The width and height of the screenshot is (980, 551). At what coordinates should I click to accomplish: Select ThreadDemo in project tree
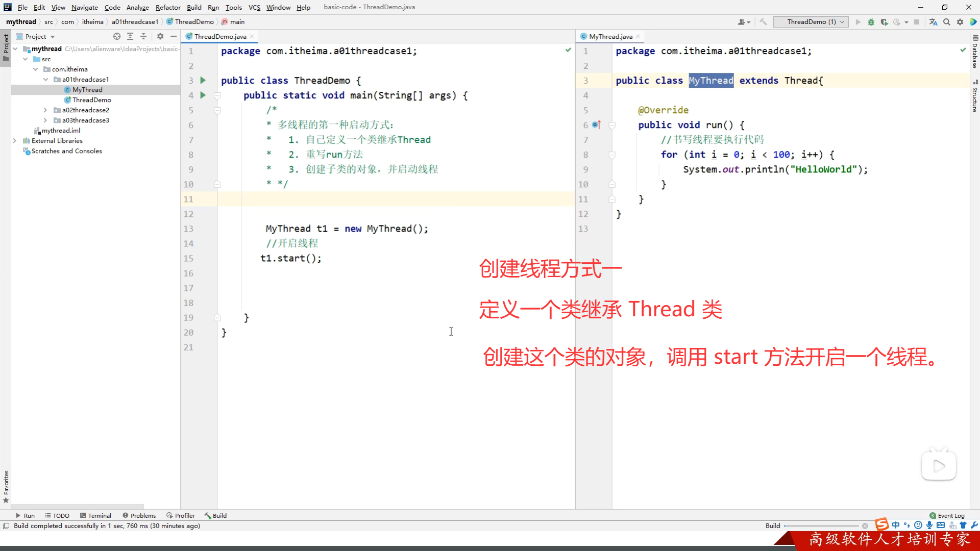coord(91,100)
